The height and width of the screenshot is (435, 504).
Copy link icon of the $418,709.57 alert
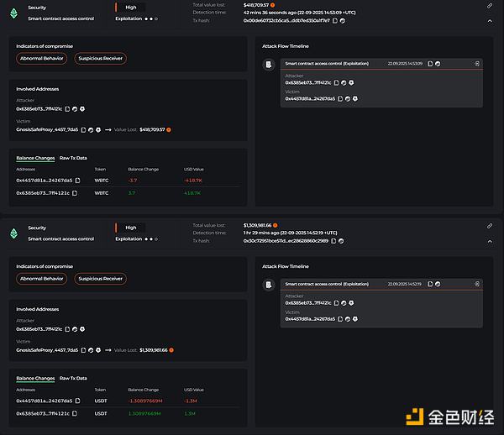click(489, 5)
